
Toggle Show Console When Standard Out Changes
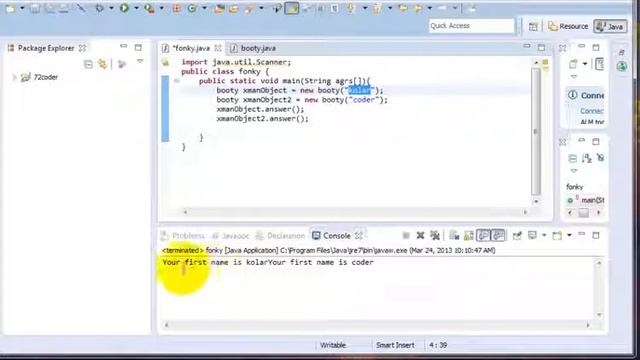[x=483, y=236]
